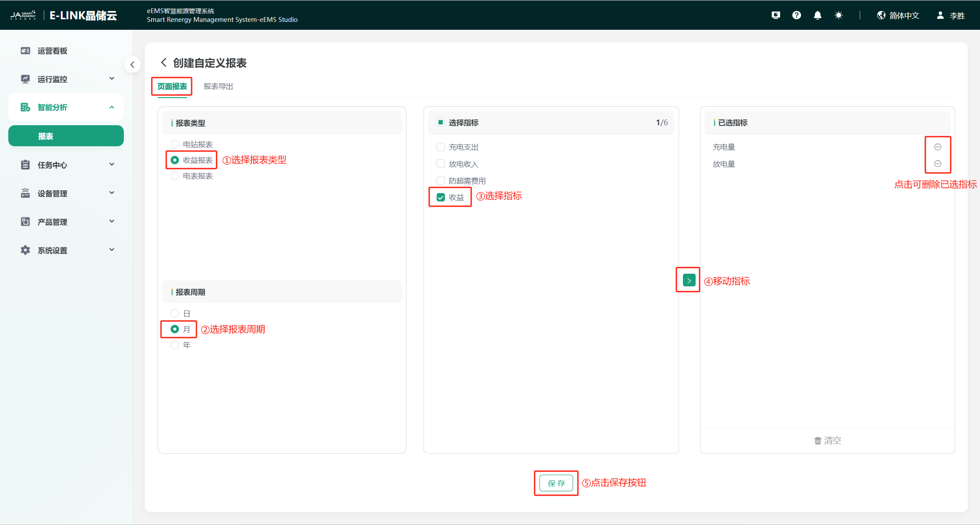Viewport: 980px width, 525px height.
Task: Switch to the 报表导出 tab
Action: (218, 86)
